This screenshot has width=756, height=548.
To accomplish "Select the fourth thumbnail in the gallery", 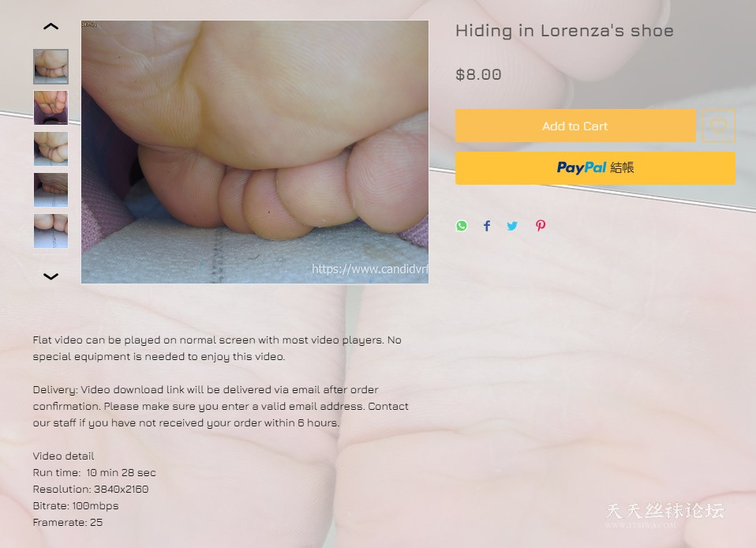I will (x=51, y=190).
